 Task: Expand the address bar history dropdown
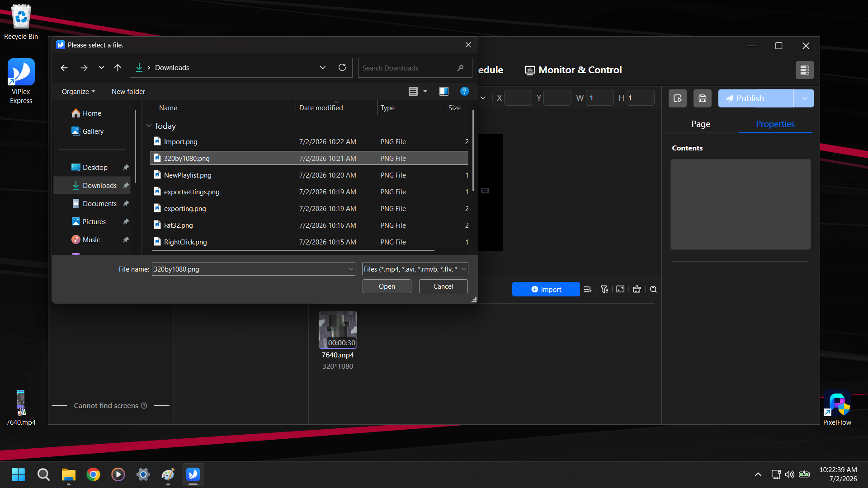[323, 68]
